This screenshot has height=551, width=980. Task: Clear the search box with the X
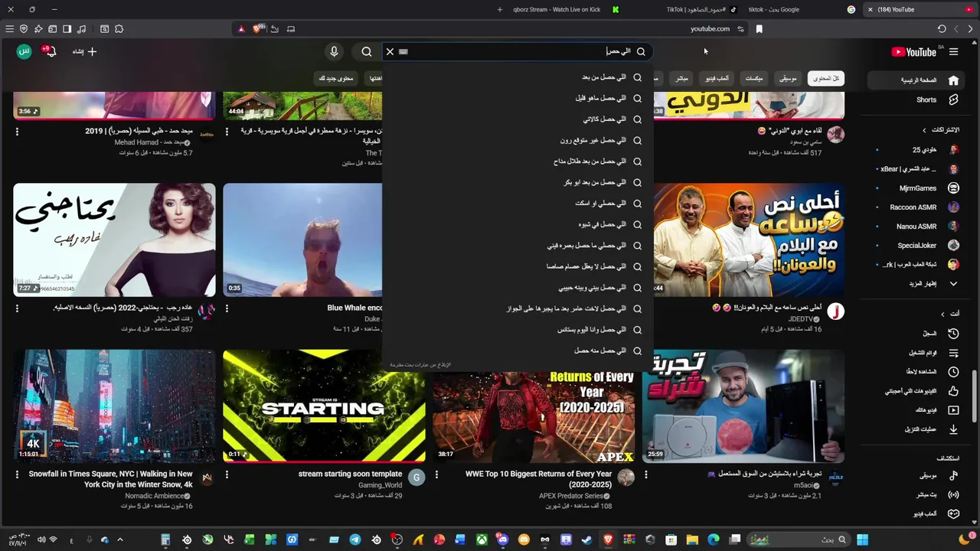point(390,51)
